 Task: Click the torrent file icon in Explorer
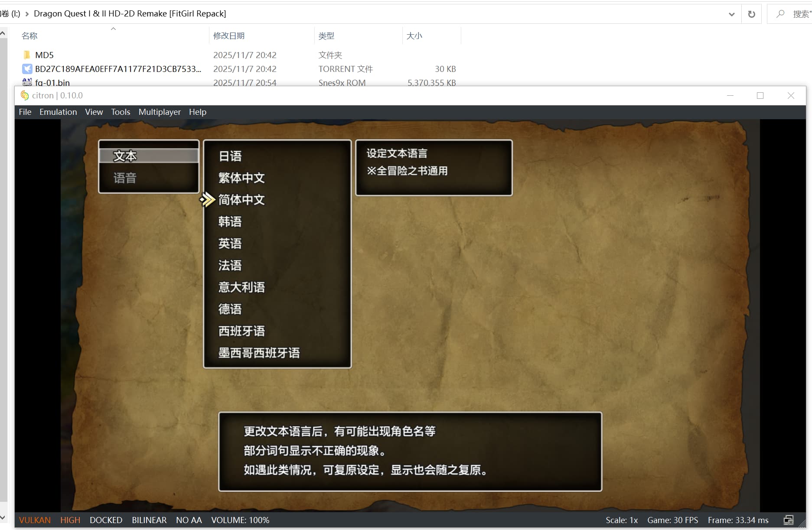pyautogui.click(x=27, y=69)
